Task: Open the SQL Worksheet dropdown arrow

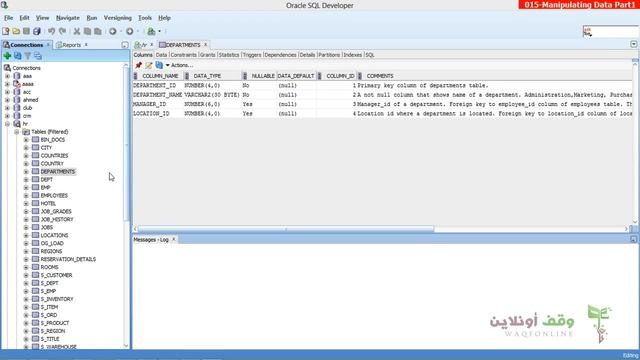Action: pyautogui.click(x=160, y=31)
